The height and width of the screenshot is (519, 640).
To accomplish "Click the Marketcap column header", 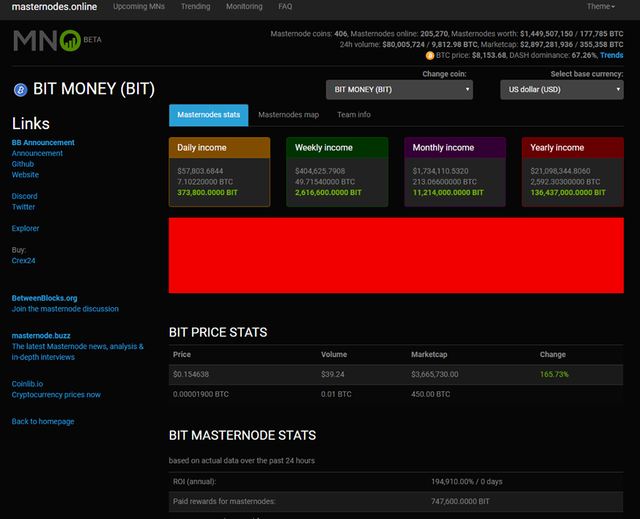I will tap(429, 355).
